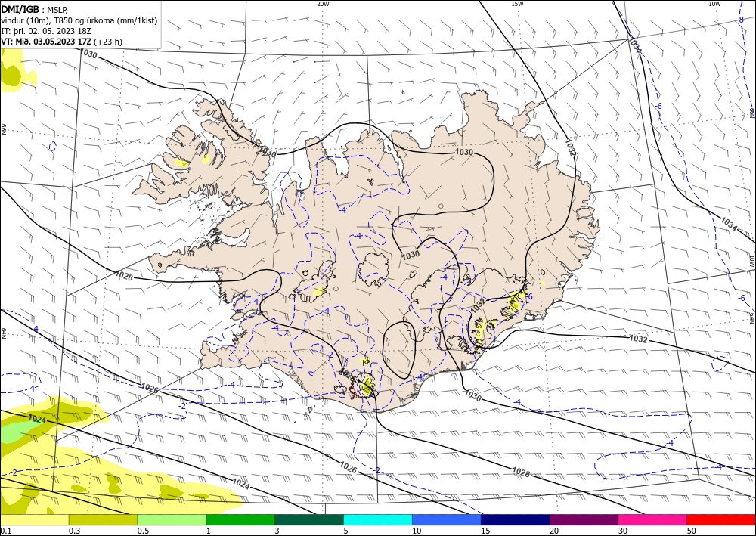Click the dark green 3 mm legend band
Image resolution: width=756 pixels, height=536 pixels.
[x=309, y=519]
